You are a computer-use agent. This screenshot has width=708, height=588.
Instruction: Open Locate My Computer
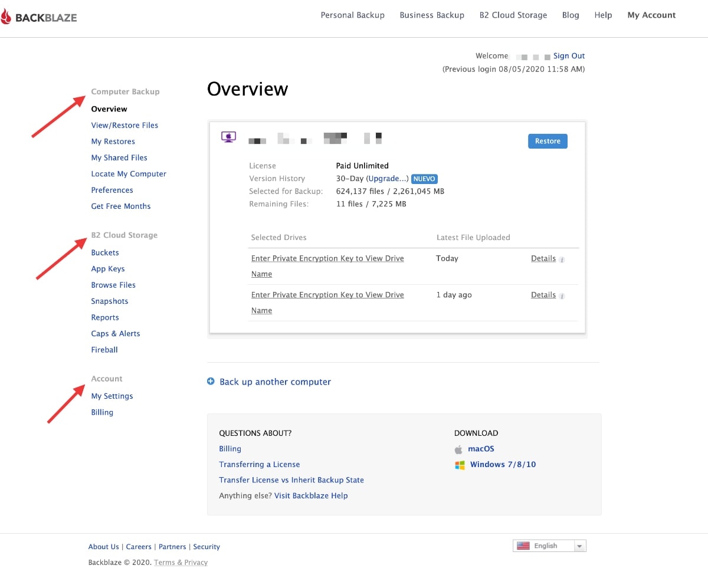point(129,174)
